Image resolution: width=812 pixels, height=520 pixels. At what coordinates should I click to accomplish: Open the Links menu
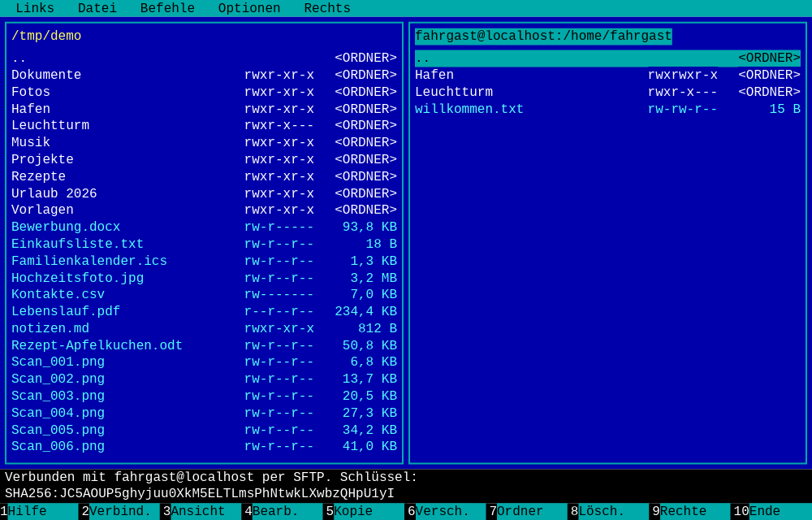click(35, 8)
